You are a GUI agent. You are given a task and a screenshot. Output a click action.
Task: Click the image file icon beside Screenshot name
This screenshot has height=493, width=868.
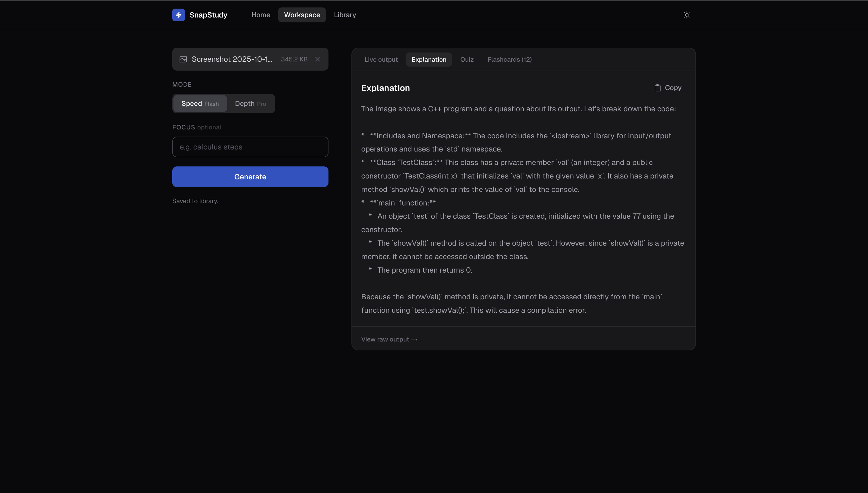(x=183, y=59)
